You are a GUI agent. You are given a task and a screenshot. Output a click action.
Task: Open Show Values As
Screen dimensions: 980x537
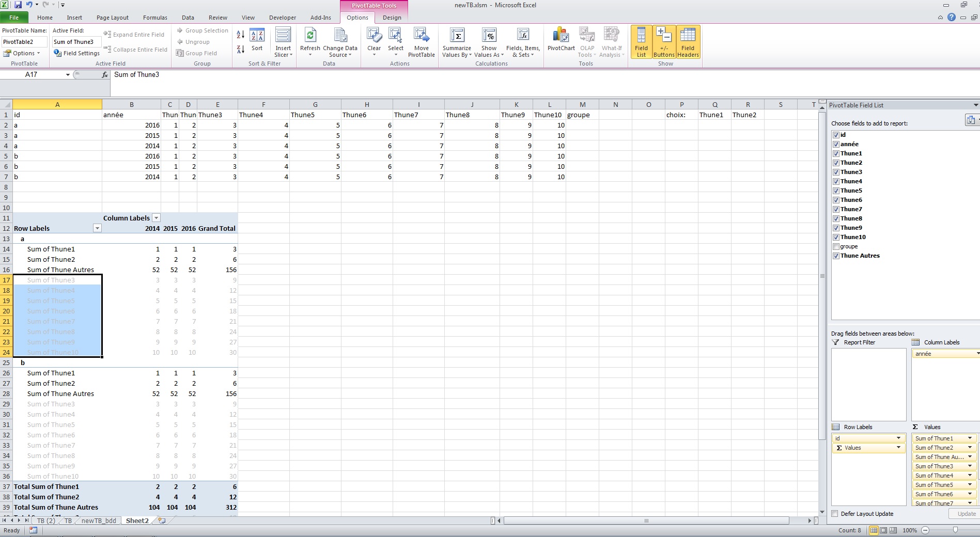tap(489, 43)
